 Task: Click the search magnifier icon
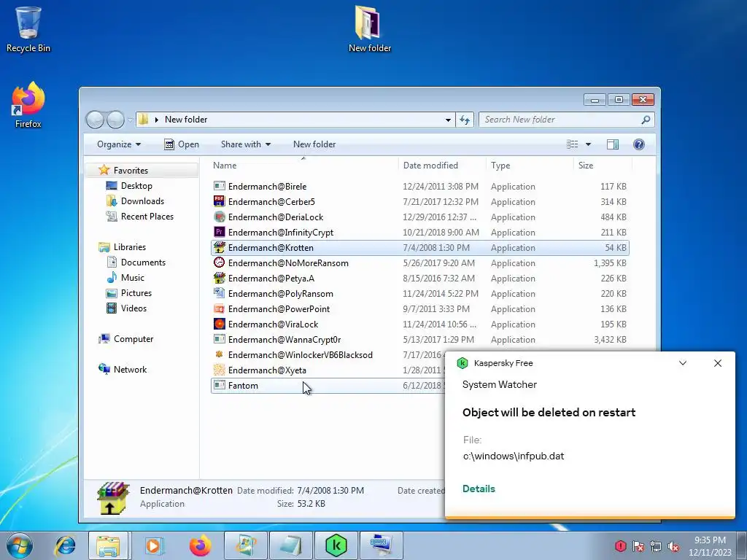646,120
